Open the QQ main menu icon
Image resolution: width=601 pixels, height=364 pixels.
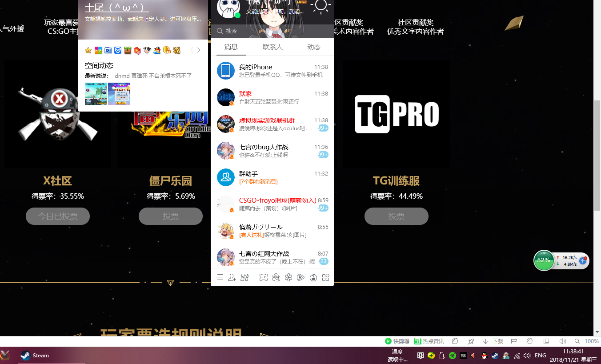(x=220, y=277)
